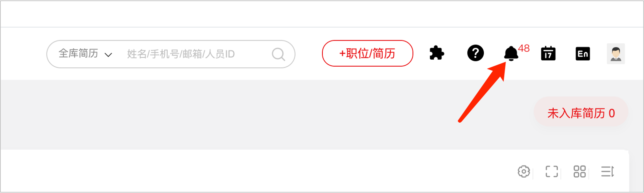
Task: Open the notifications bell icon
Action: [511, 54]
